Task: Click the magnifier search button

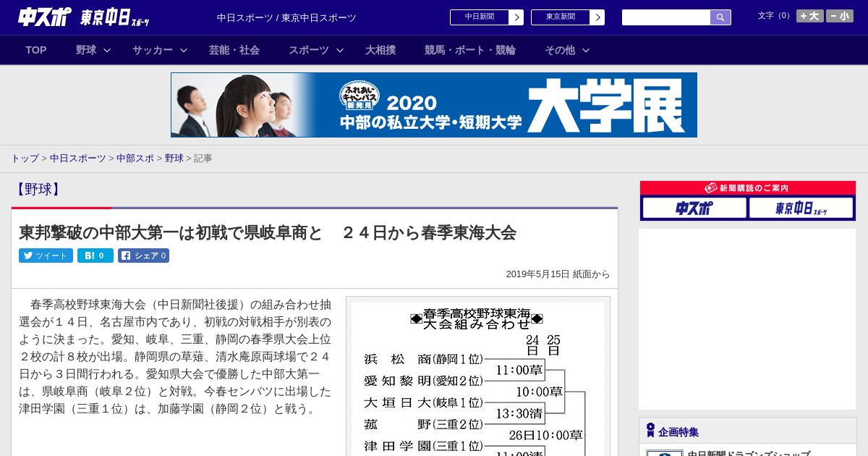Action: tap(720, 17)
